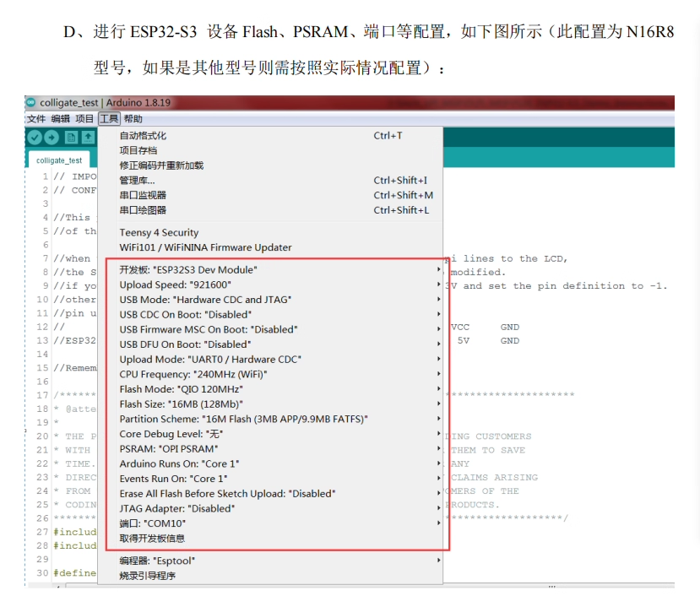Viewport: 700px width, 596px height.
Task: Expand USB CDC On Boot submenu
Action: coord(270,315)
